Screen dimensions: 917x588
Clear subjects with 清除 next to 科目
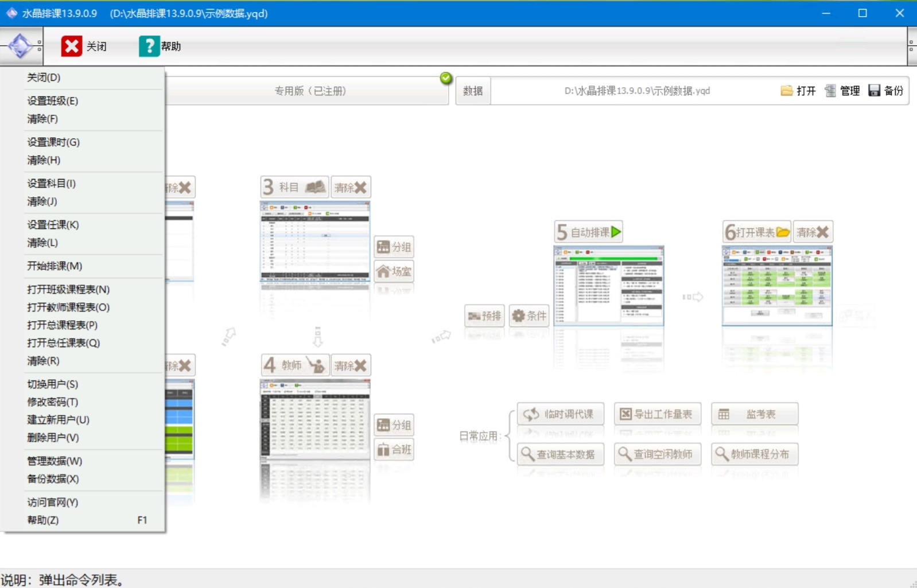(x=351, y=187)
